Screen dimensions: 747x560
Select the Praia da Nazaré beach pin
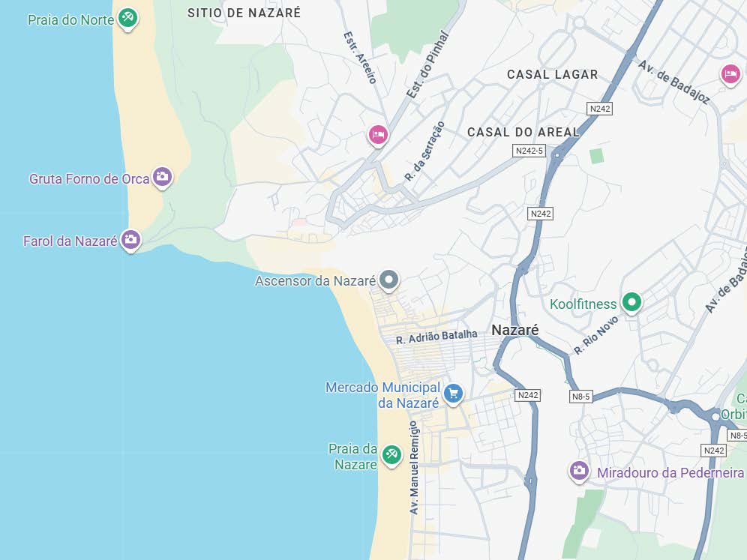391,455
